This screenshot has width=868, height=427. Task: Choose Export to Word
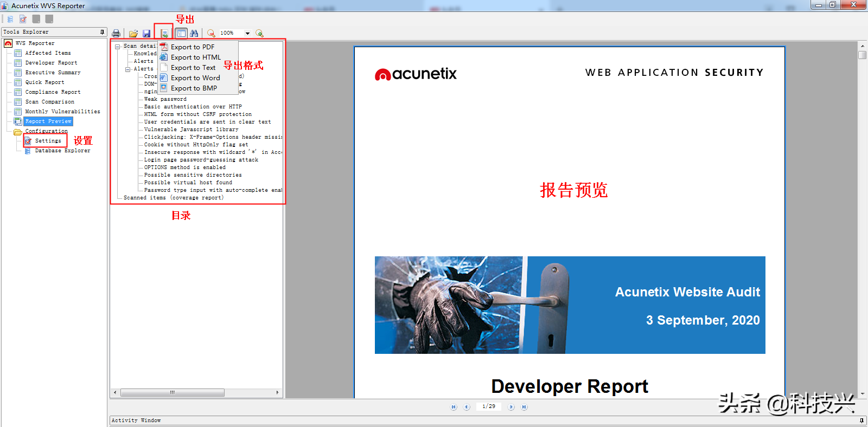tap(195, 78)
